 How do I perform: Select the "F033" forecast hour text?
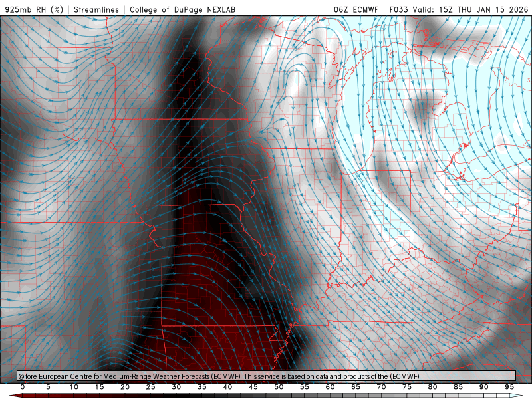(x=399, y=9)
